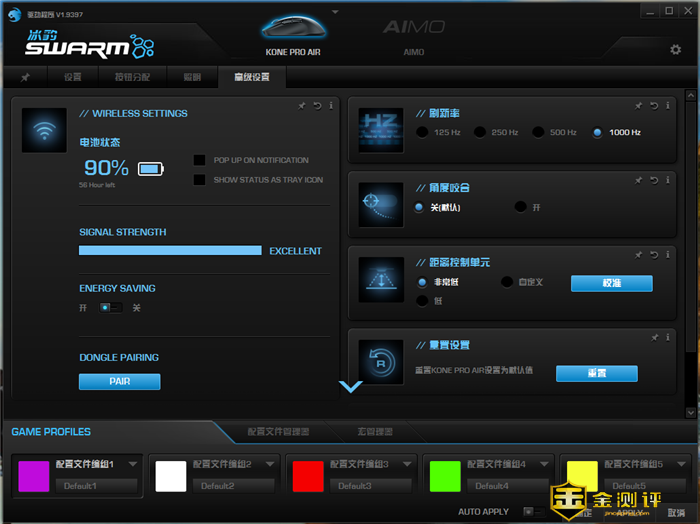The image size is (700, 524).
Task: Click the 校准 calibrate button
Action: (x=611, y=284)
